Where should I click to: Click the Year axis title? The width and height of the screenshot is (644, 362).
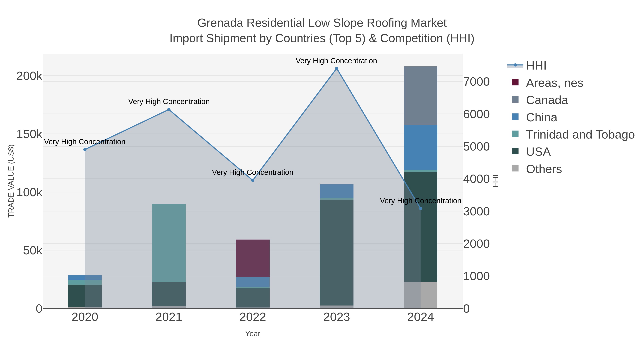(x=253, y=334)
